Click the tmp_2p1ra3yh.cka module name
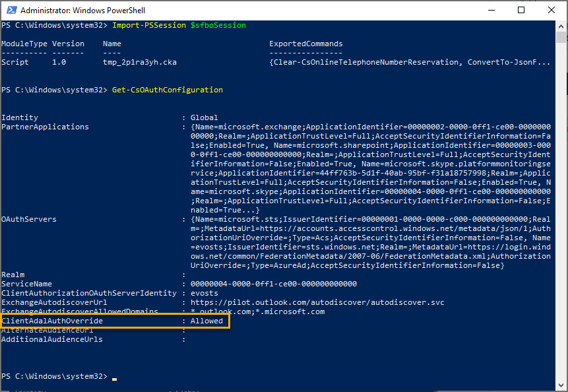The image size is (568, 392). tap(140, 62)
